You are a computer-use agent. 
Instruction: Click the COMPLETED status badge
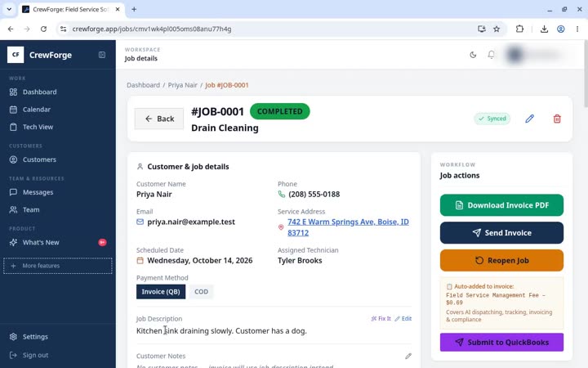[x=280, y=111]
